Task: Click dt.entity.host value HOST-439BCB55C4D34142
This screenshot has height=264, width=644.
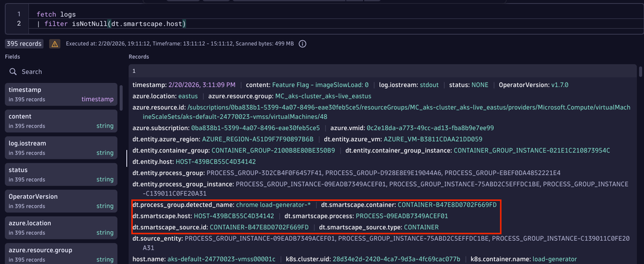Action: coord(215,162)
